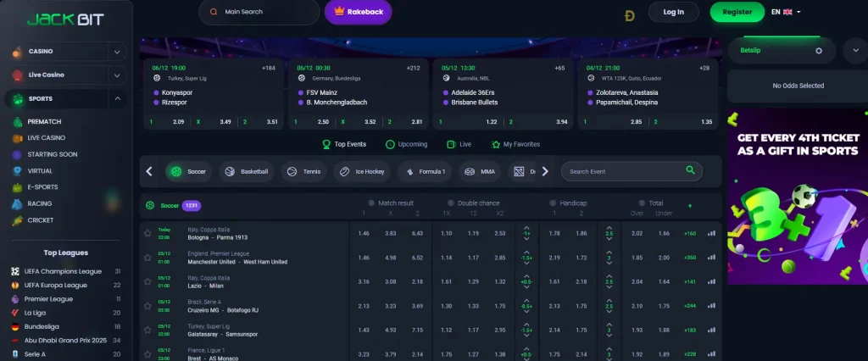Image resolution: width=868 pixels, height=361 pixels.
Task: Open statistics icon for Bologna - Parma row
Action: pyautogui.click(x=711, y=233)
